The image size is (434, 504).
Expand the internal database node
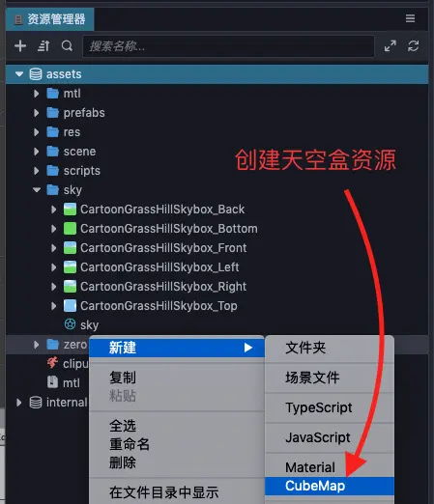[x=19, y=403]
